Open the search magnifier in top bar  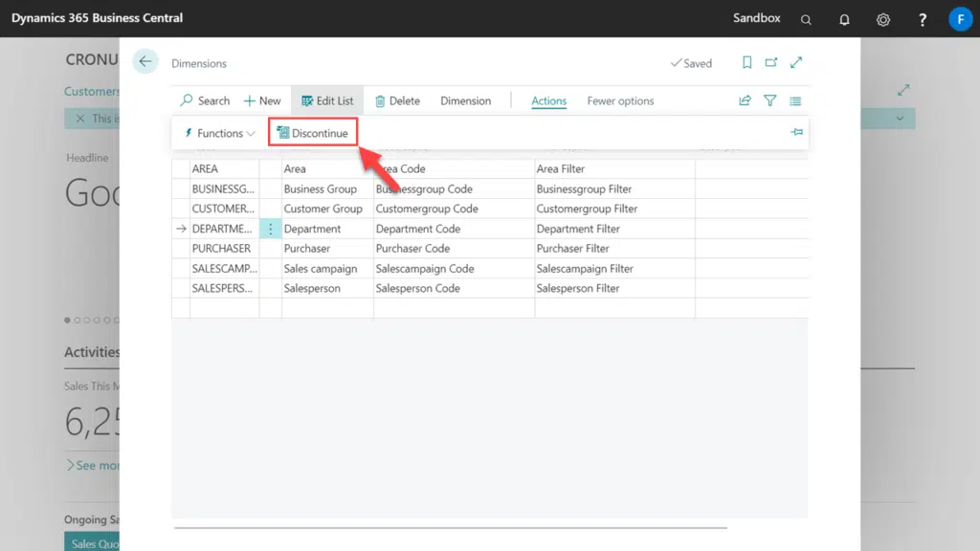pyautogui.click(x=806, y=19)
